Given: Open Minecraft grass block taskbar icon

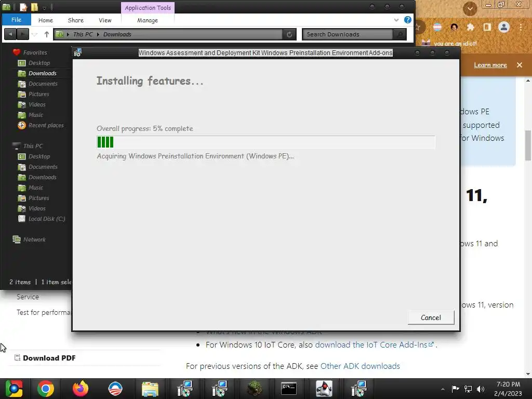Looking at the screenshot, I should (x=254, y=389).
